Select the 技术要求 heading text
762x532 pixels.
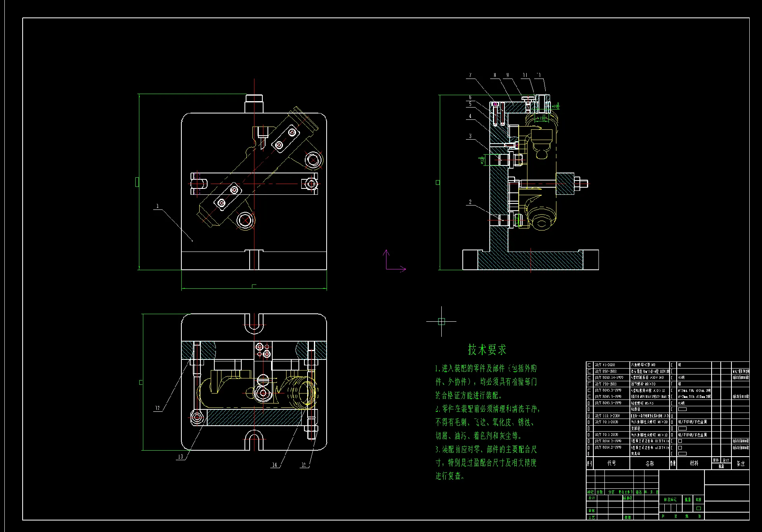click(x=487, y=350)
